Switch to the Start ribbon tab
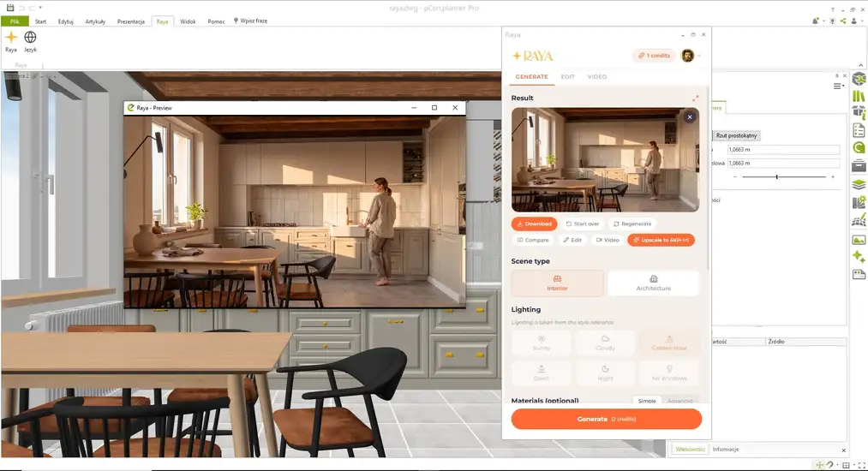This screenshot has height=471, width=868. point(40,21)
